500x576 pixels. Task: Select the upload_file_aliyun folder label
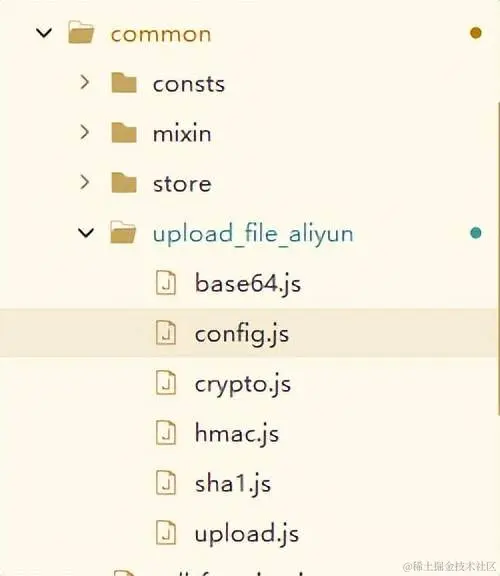pos(253,234)
